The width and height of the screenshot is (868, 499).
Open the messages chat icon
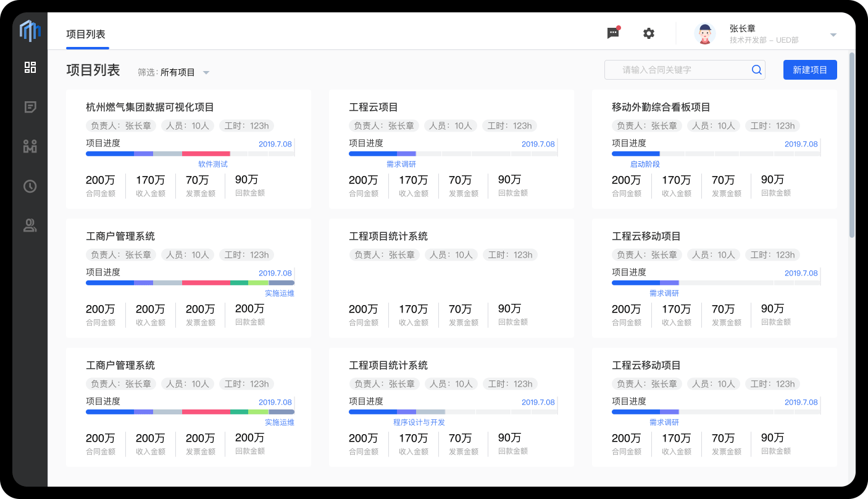coord(613,33)
